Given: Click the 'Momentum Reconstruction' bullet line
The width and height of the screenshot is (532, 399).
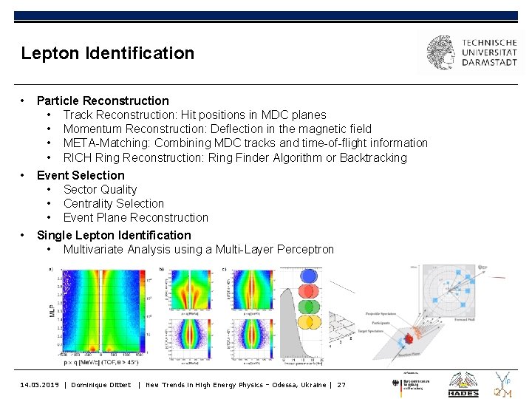Looking at the screenshot, I should 217,129.
